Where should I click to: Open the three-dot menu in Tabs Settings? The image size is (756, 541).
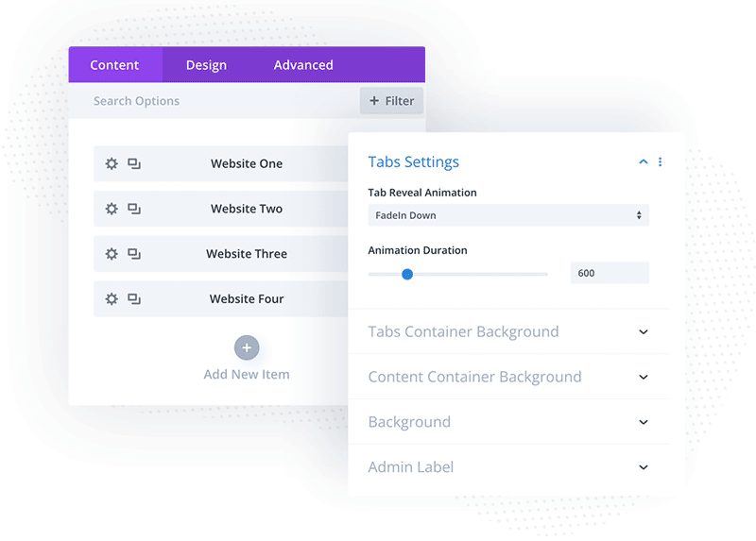click(660, 161)
